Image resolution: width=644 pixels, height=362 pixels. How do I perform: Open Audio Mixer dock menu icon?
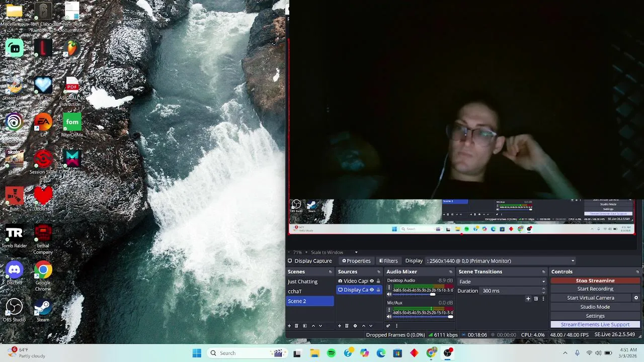click(451, 272)
